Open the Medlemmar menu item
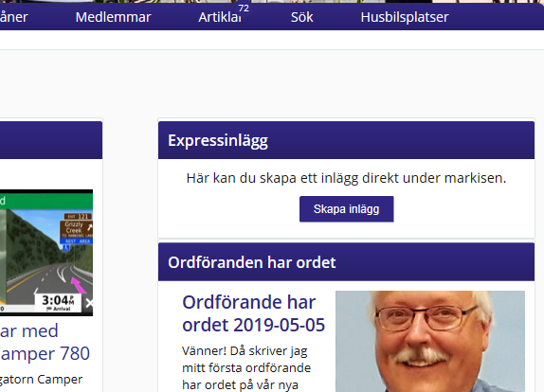The height and width of the screenshot is (392, 544). pyautogui.click(x=113, y=17)
